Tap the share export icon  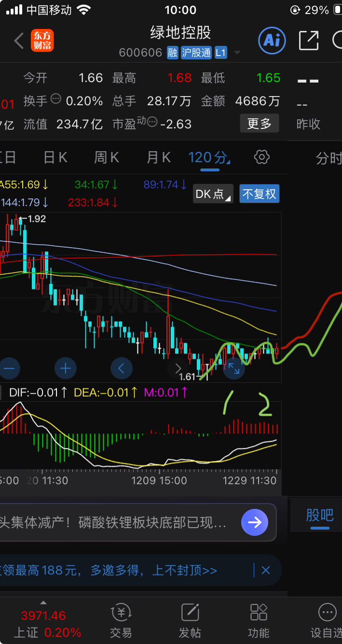point(309,41)
